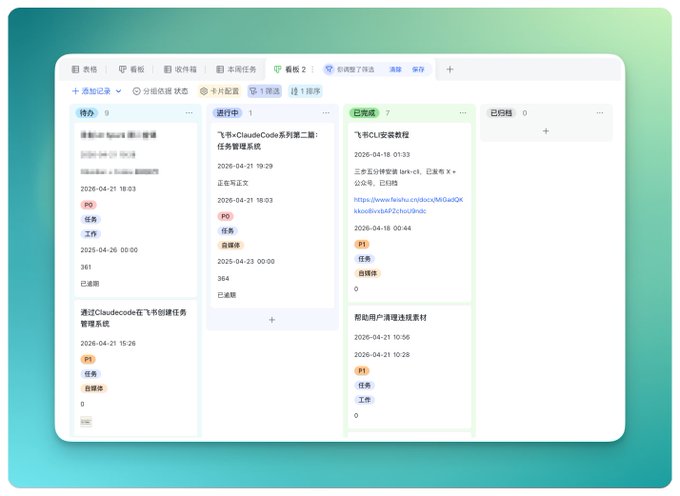Add a card with plus under 进行中 column

(x=272, y=320)
